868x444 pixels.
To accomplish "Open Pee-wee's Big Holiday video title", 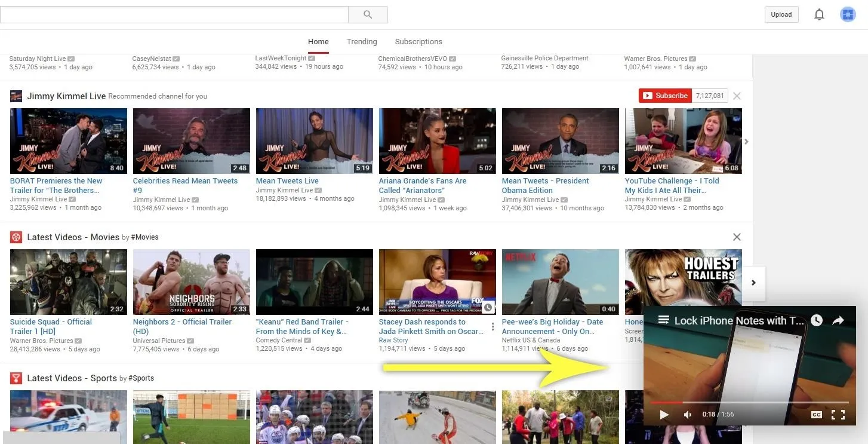I will [x=552, y=327].
